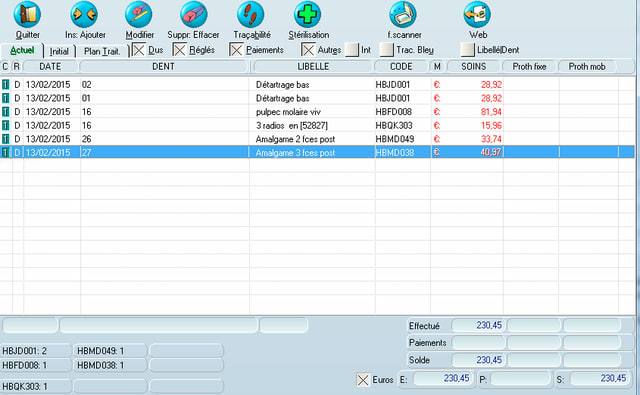Select the Modifier pencil icon
This screenshot has height=395, width=640.
tap(139, 14)
